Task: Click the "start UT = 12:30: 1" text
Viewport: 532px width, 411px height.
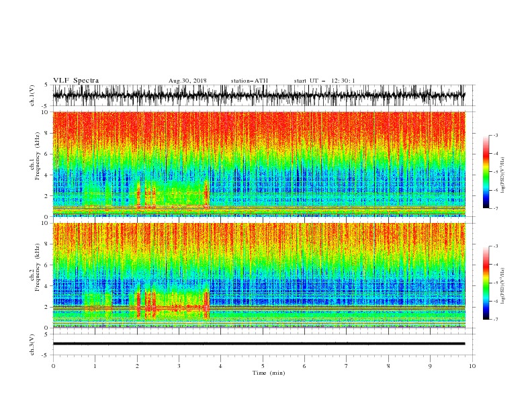Action: [x=324, y=81]
